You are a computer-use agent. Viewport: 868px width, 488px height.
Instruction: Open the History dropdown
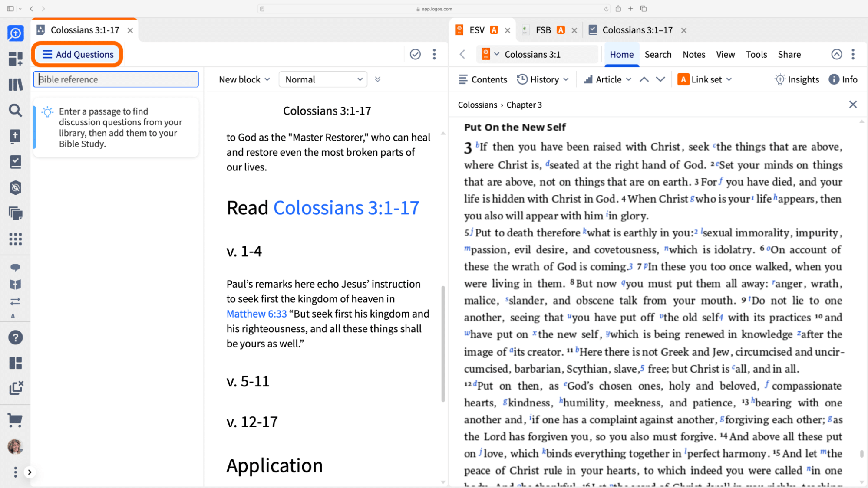(543, 79)
